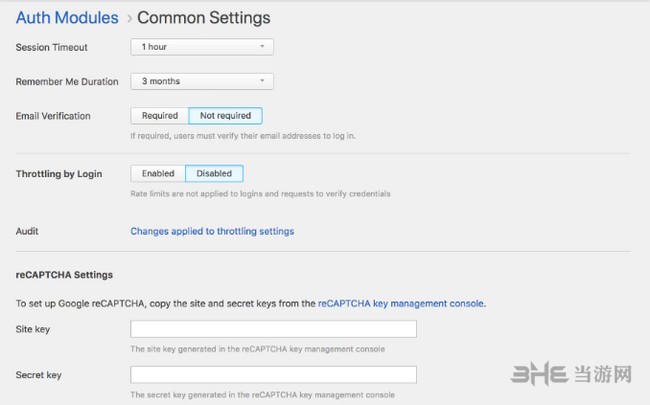Click the Email Verification label
This screenshot has height=405, width=650.
pos(53,116)
